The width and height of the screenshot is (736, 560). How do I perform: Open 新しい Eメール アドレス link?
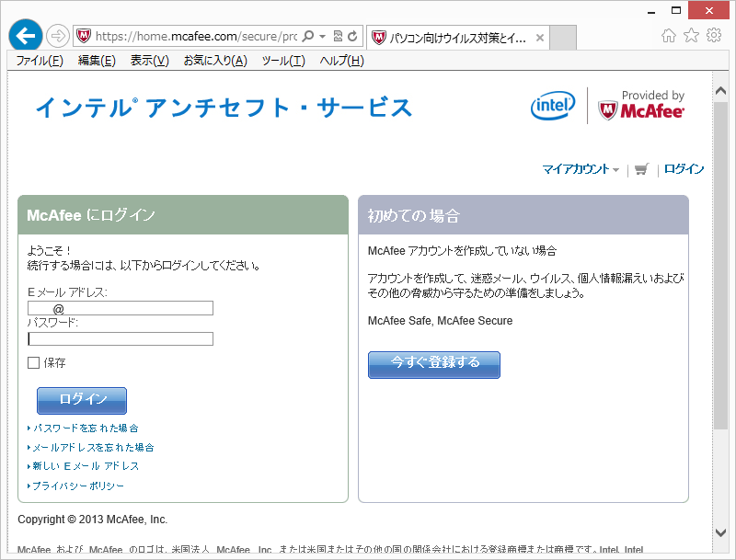point(86,466)
